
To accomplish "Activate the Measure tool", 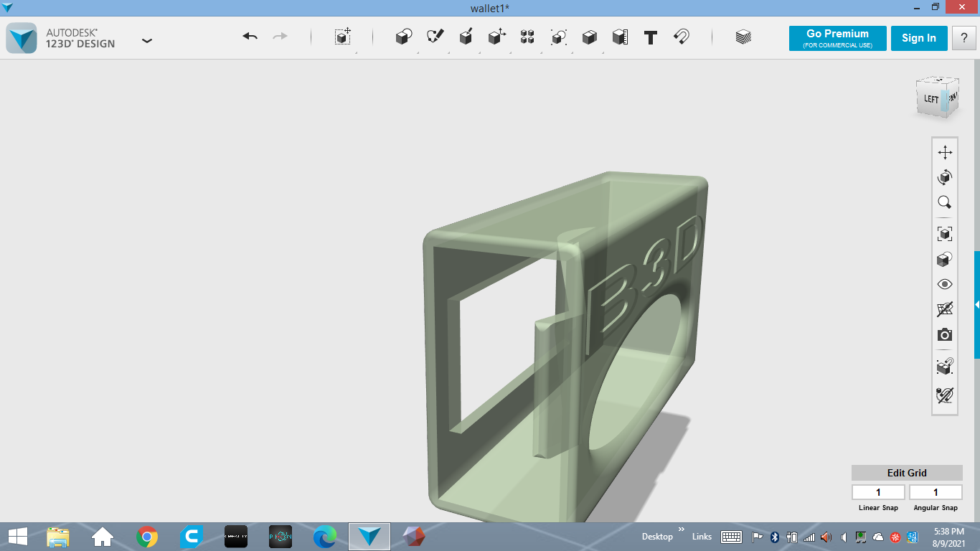I will coord(618,37).
